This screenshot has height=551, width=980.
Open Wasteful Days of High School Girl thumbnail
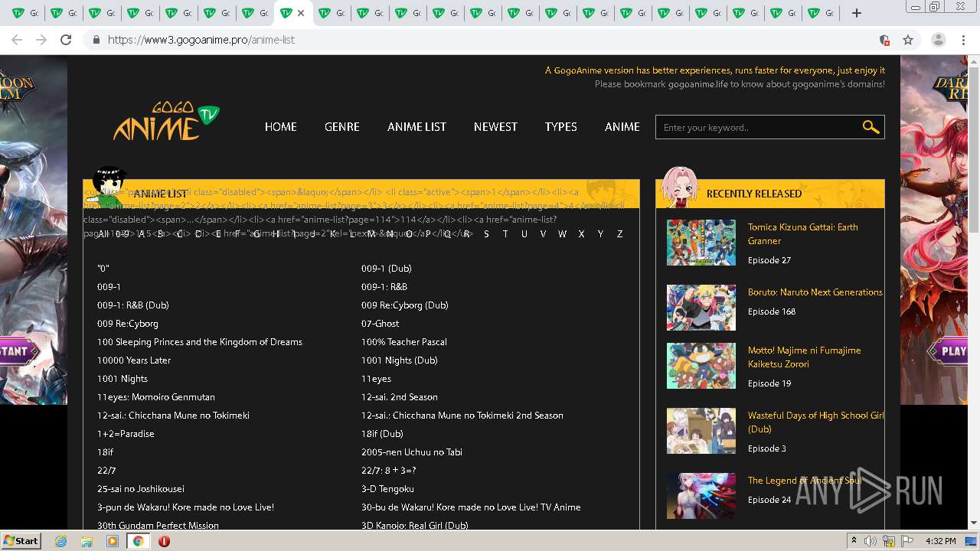pos(701,431)
